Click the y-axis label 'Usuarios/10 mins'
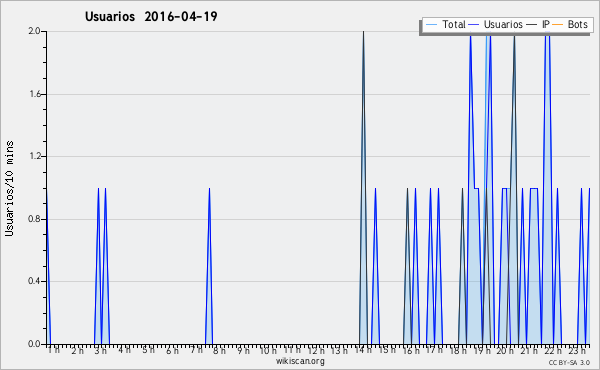Image resolution: width=600 pixels, height=370 pixels. click(9, 189)
